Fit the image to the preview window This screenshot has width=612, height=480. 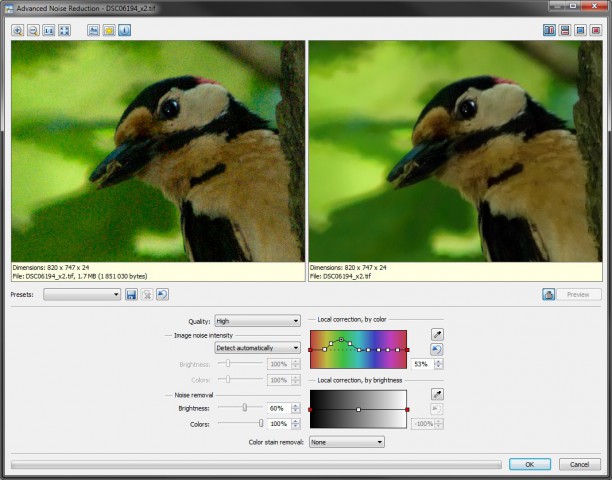click(65, 30)
